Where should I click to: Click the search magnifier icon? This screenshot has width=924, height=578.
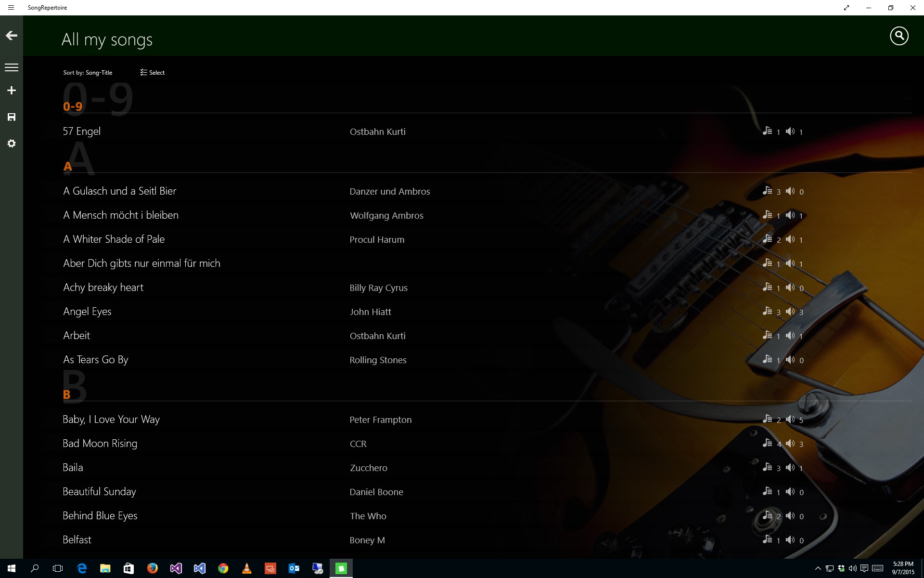(898, 36)
